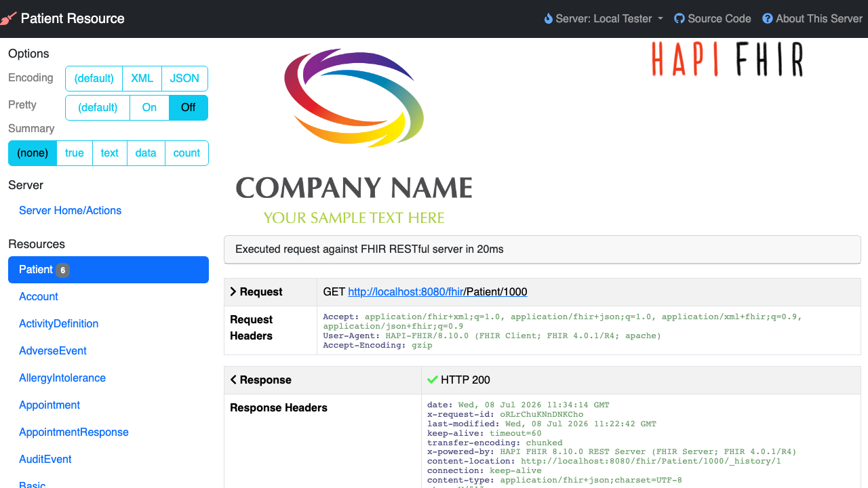Image resolution: width=868 pixels, height=488 pixels.
Task: Select Summary (none) option
Action: pyautogui.click(x=33, y=153)
